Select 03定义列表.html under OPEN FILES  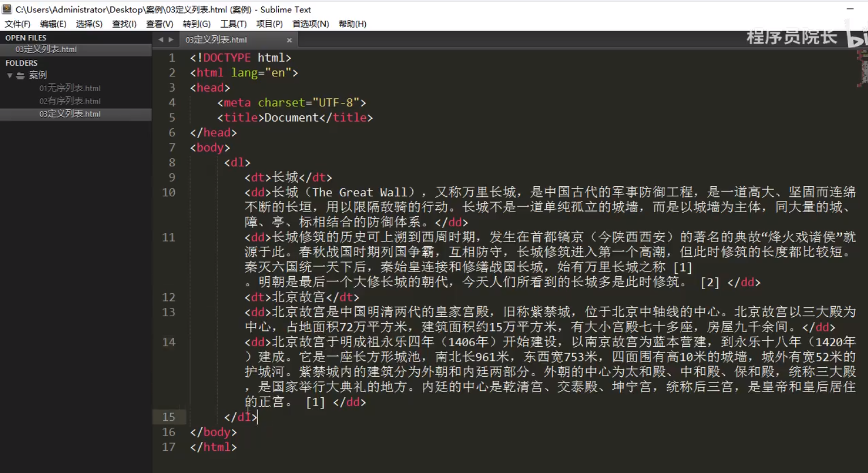(x=46, y=49)
